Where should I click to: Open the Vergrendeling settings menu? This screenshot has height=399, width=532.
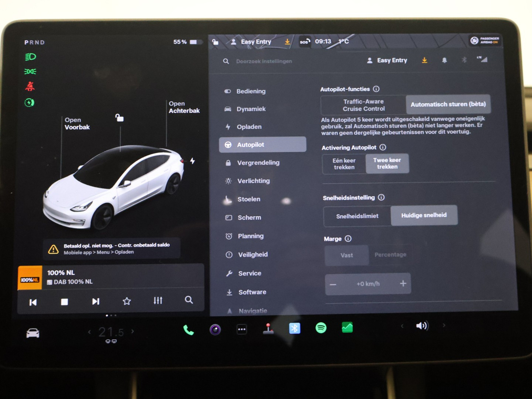click(x=258, y=163)
